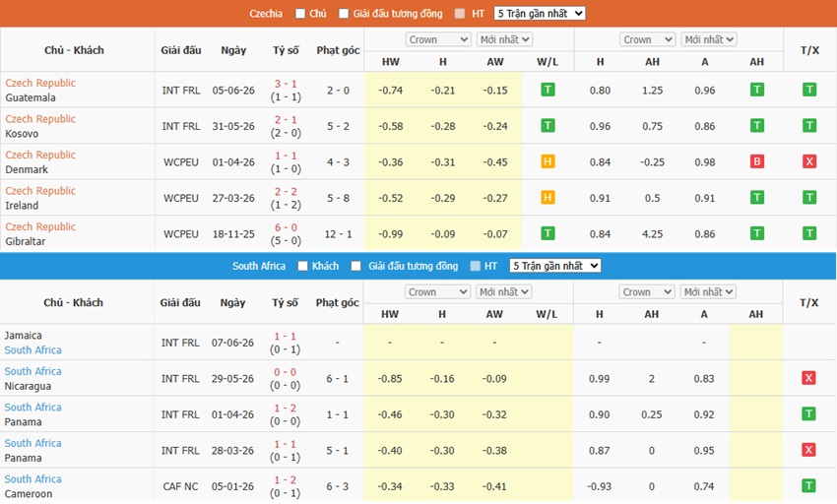Click W/L H badge in Ireland row
837x504 pixels.
[547, 198]
